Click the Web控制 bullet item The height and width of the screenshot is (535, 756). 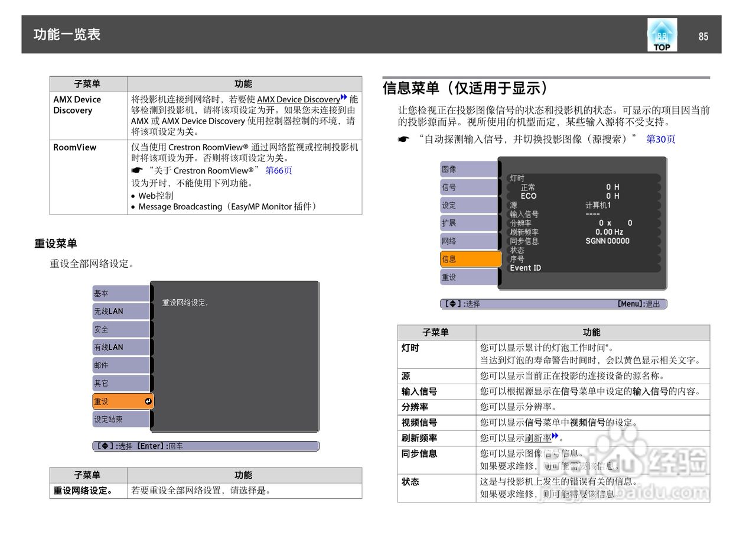(155, 196)
